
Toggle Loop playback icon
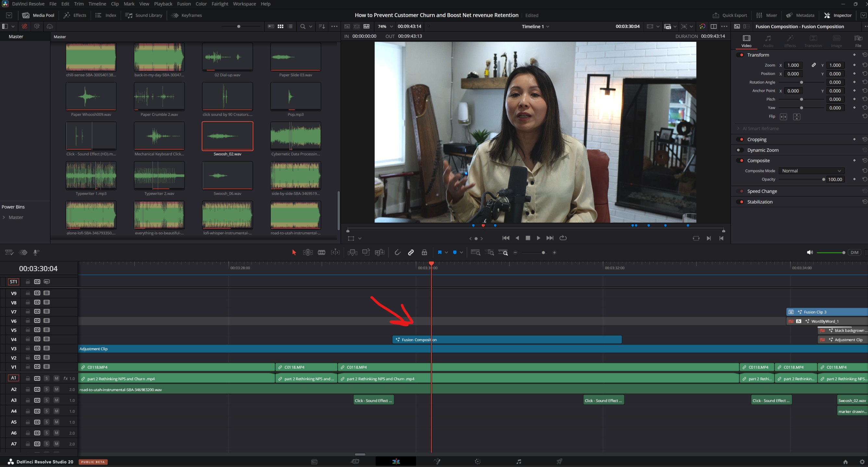click(x=563, y=238)
